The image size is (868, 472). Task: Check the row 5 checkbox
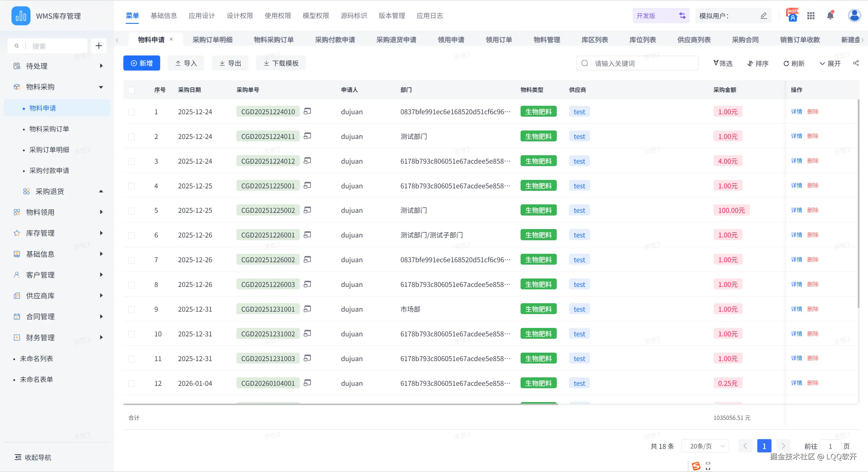point(131,211)
